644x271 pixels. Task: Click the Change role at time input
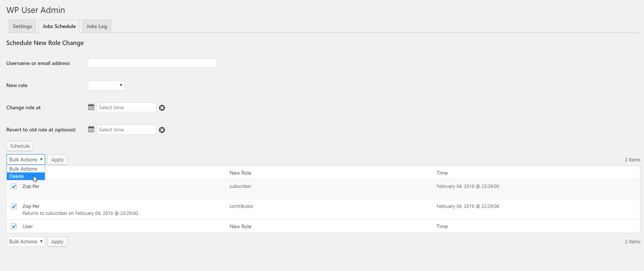(x=126, y=107)
